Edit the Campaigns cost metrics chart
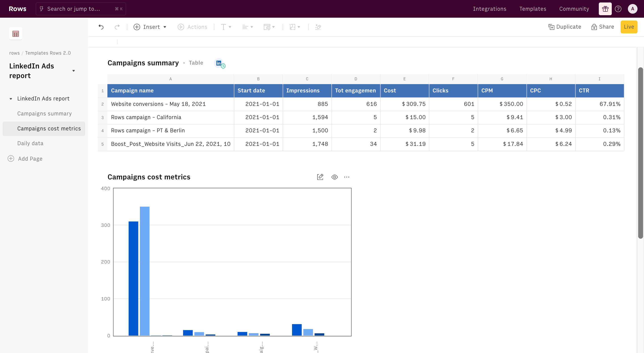Image resolution: width=644 pixels, height=353 pixels. coord(320,177)
